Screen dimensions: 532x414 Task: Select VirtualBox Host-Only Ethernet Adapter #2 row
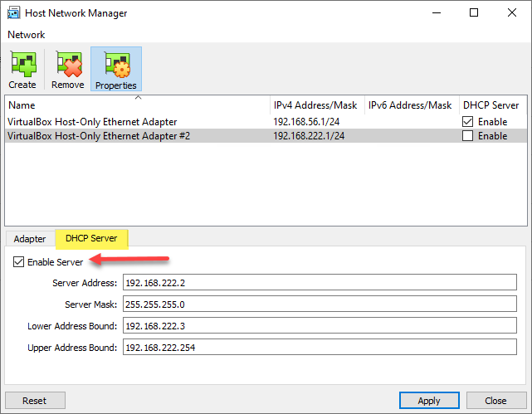(266, 135)
